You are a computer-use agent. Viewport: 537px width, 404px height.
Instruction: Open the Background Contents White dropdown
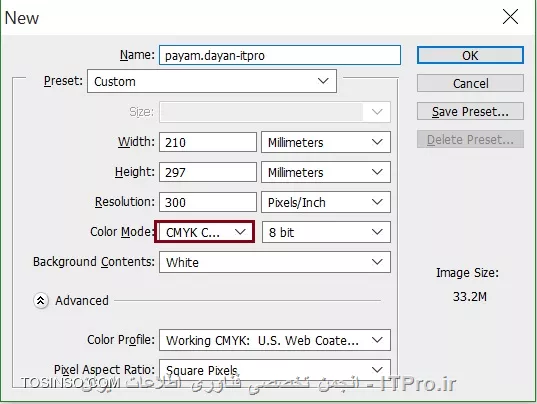[275, 262]
